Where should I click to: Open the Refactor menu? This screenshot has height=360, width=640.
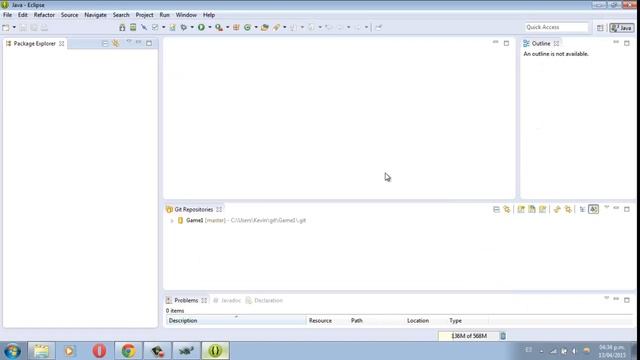[44, 15]
